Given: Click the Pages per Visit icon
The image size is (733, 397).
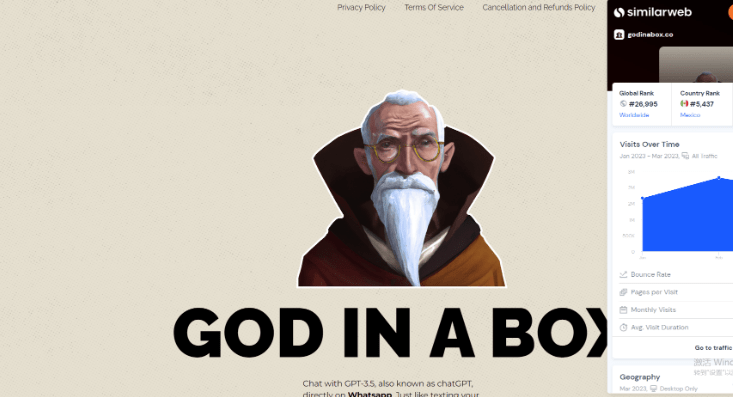Looking at the screenshot, I should (623, 292).
